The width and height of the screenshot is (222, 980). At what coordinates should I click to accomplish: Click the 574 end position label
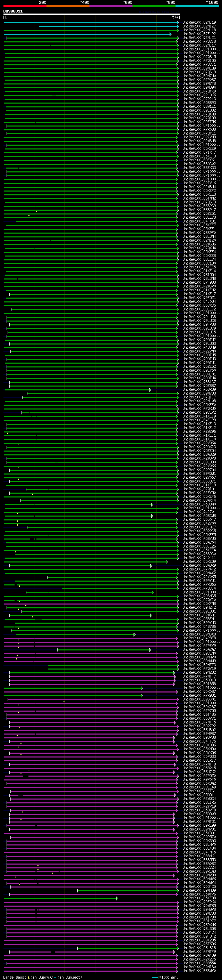[175, 17]
